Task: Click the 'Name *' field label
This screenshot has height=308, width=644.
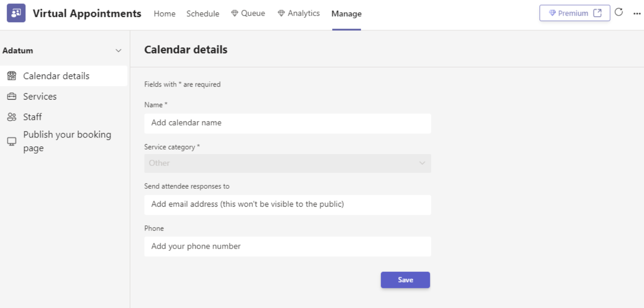Action: click(156, 105)
